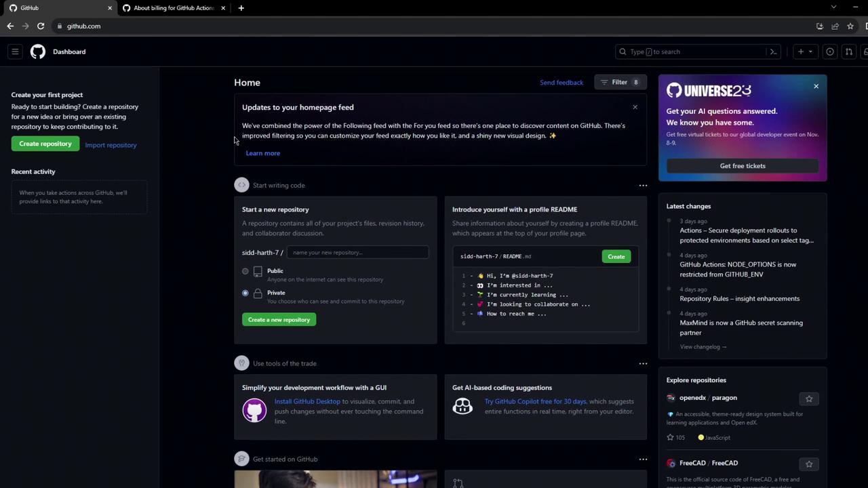Screen dimensions: 868x488
Task: Open the browser tab search chevron
Action: 833,7
